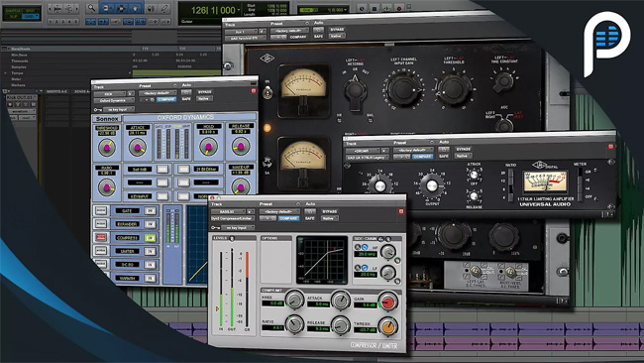Turn the red Gain knob in Compressor/Limiter
The width and height of the screenshot is (644, 363).
coord(387,302)
